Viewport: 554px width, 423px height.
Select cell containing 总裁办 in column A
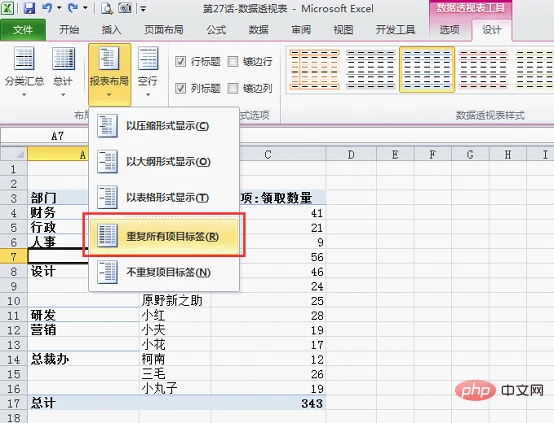[50, 359]
